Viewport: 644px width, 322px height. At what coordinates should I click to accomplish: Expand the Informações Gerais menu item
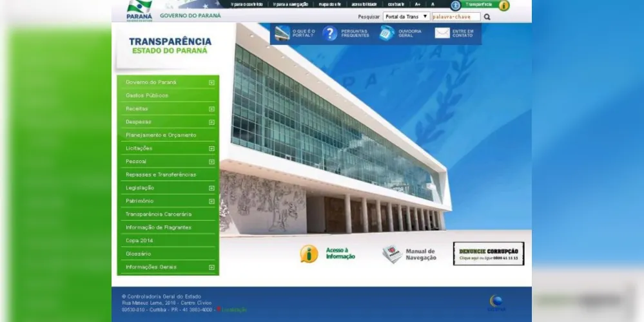(x=211, y=267)
